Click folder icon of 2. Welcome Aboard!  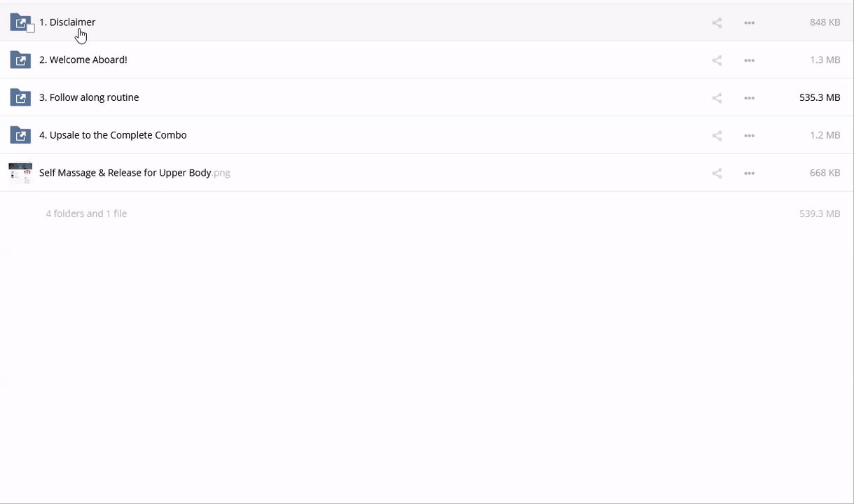coord(20,60)
